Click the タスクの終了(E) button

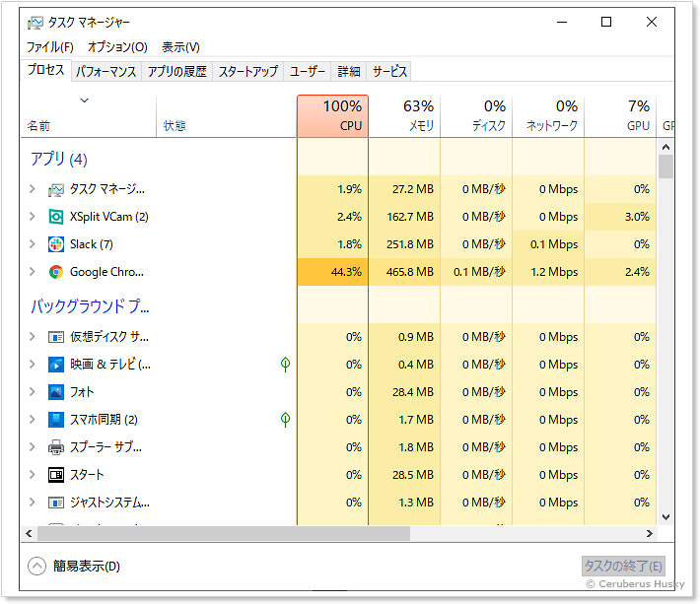click(x=623, y=567)
